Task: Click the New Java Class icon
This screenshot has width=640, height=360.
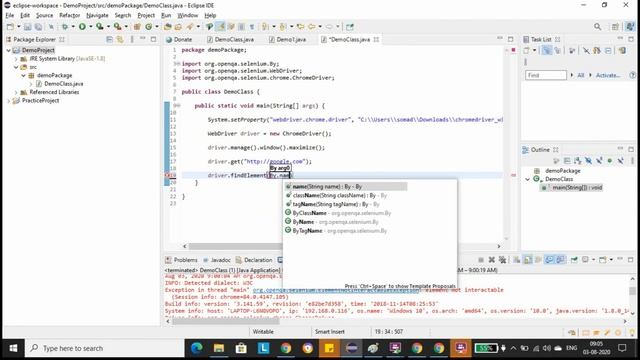Action: click(148, 27)
